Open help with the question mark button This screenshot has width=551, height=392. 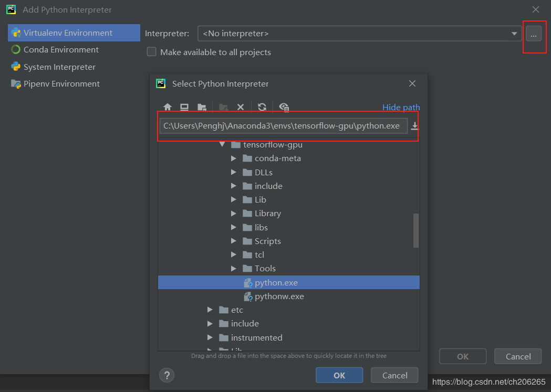coord(167,375)
